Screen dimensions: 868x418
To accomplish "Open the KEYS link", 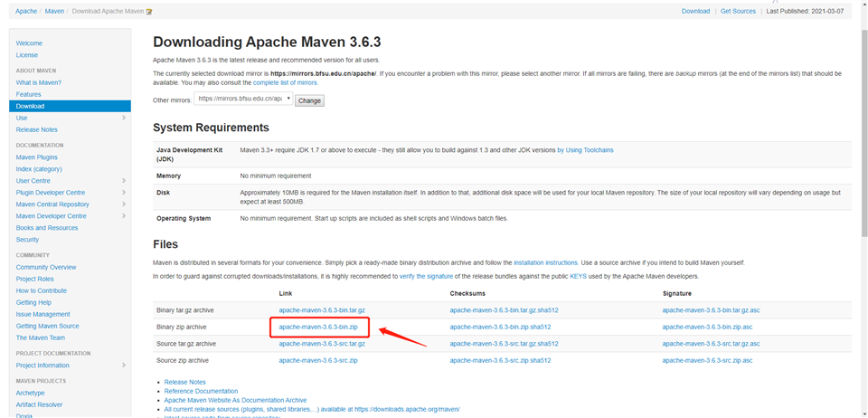I will [578, 276].
